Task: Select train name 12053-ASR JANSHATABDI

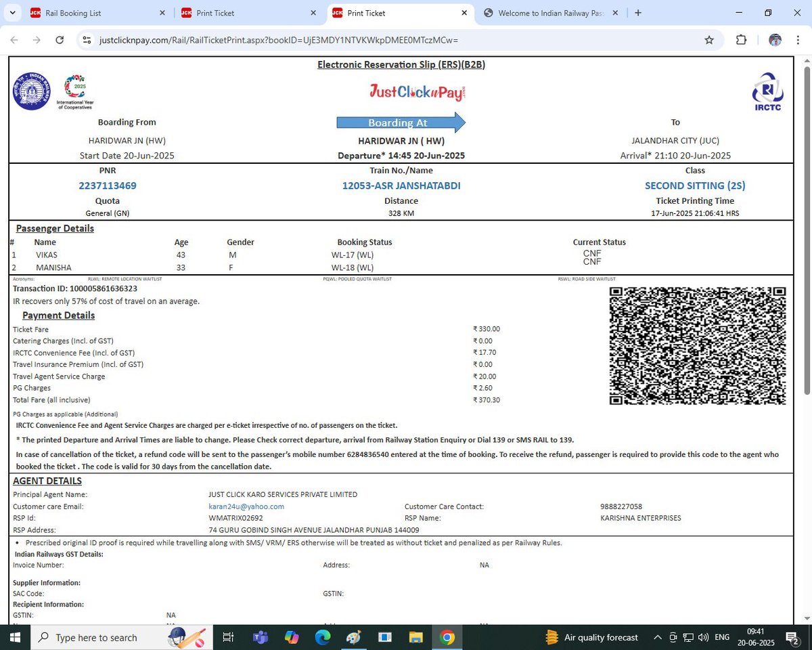Action: pyautogui.click(x=401, y=186)
